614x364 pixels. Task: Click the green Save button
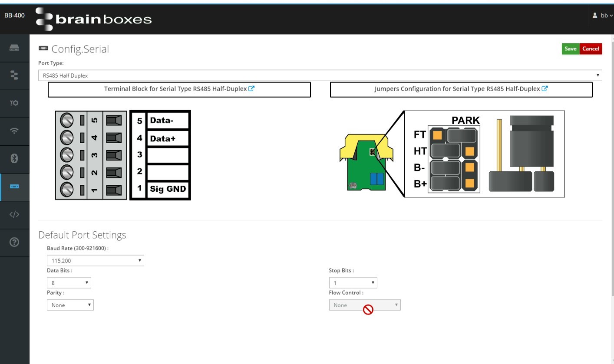[570, 49]
